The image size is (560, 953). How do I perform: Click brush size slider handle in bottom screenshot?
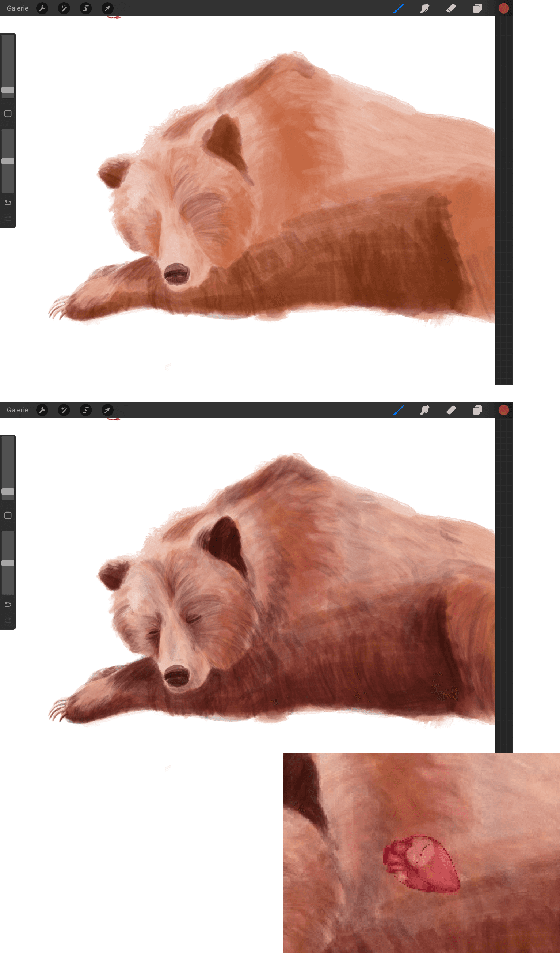pyautogui.click(x=8, y=492)
